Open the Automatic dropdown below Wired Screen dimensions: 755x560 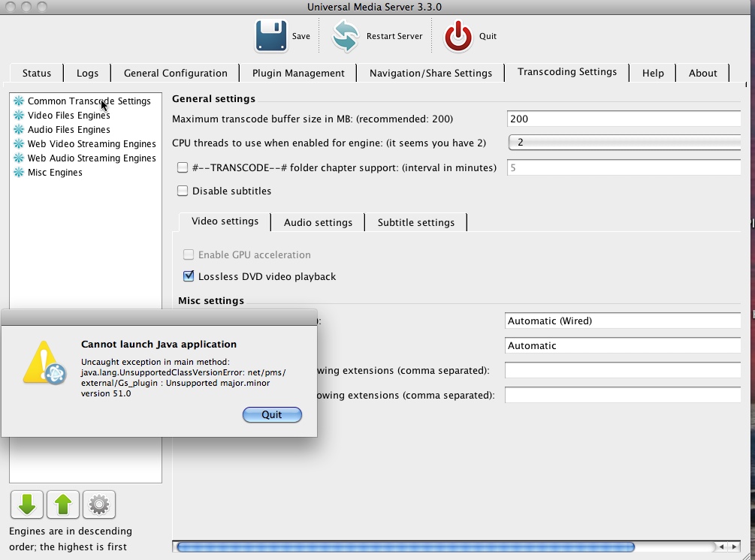[x=623, y=345]
